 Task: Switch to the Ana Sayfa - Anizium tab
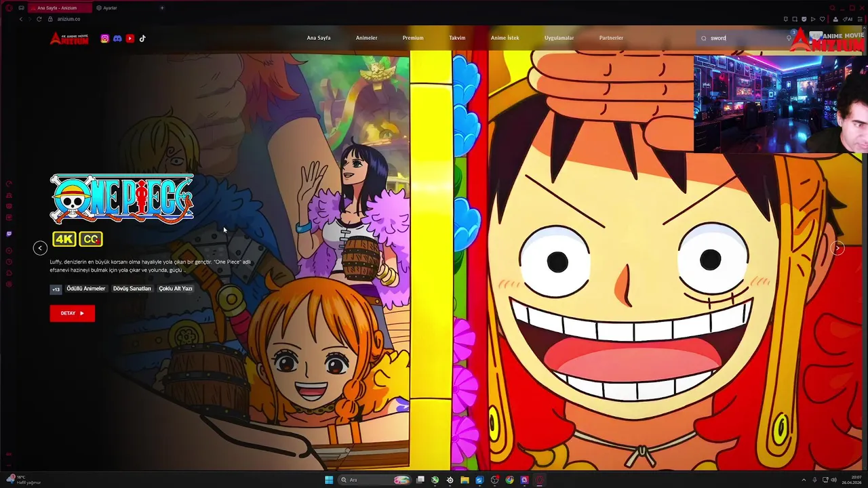coord(60,8)
